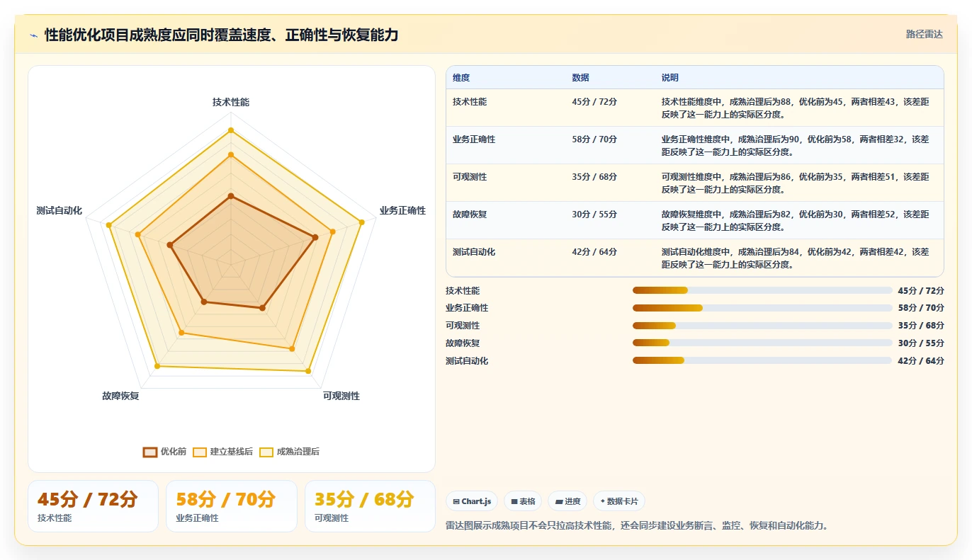The height and width of the screenshot is (560, 972).
Task: Click the chart title about 性能优化项目成熟度
Action: [221, 35]
